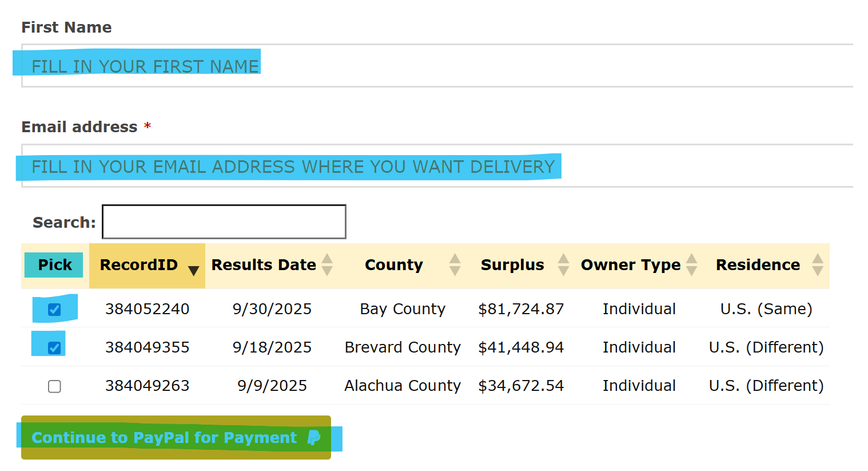Image resolution: width=868 pixels, height=471 pixels.
Task: Check record 384049263 Alachua County
Action: pyautogui.click(x=54, y=386)
